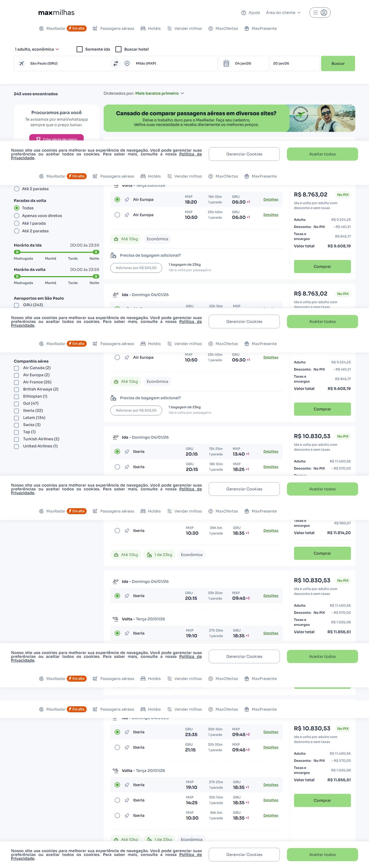Check the Somente ida checkbox
369x868 pixels.
(80, 49)
